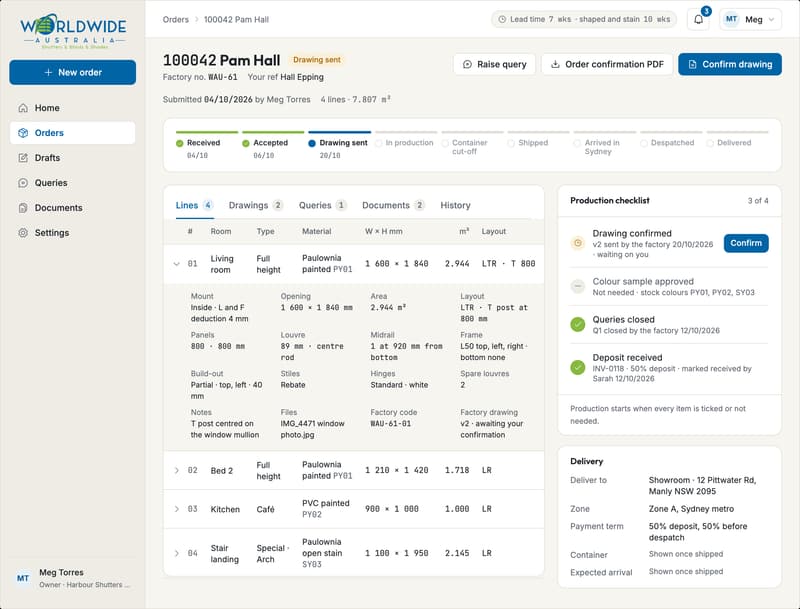Viewport: 800px width, 609px height.
Task: Click the Settings gear icon in sidebar
Action: tap(23, 233)
